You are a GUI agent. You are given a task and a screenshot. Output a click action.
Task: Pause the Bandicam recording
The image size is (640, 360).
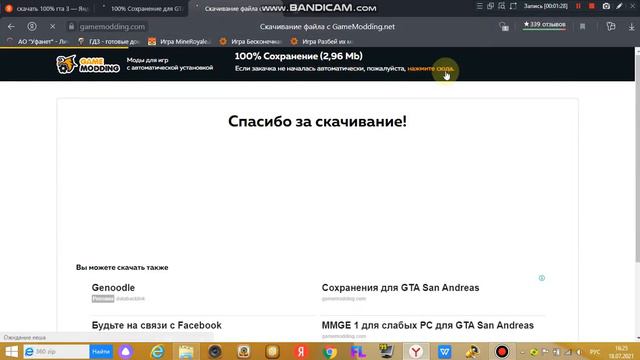point(578,6)
